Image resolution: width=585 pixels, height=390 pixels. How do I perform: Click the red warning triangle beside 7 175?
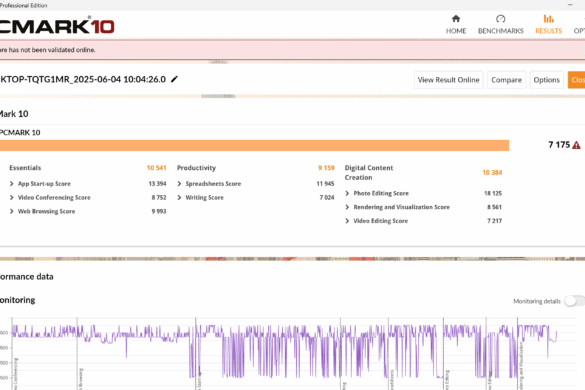pyautogui.click(x=576, y=145)
